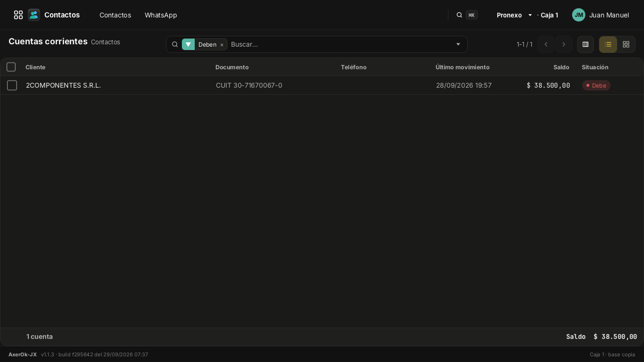Click Caja 1 · base copia status text

[612, 354]
